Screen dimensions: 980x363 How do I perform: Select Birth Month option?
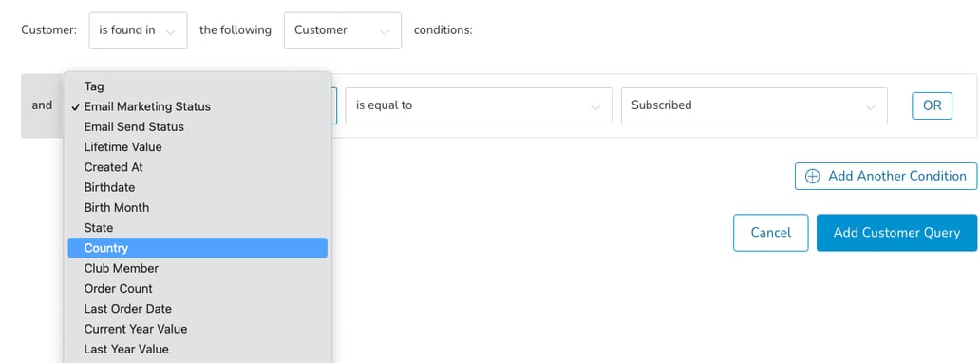click(198, 207)
